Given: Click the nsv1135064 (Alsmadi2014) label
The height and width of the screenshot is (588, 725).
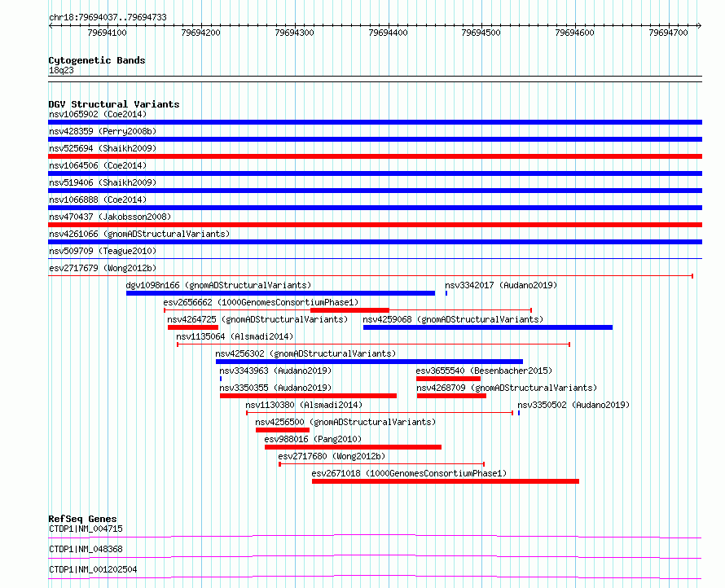Looking at the screenshot, I should tap(235, 336).
